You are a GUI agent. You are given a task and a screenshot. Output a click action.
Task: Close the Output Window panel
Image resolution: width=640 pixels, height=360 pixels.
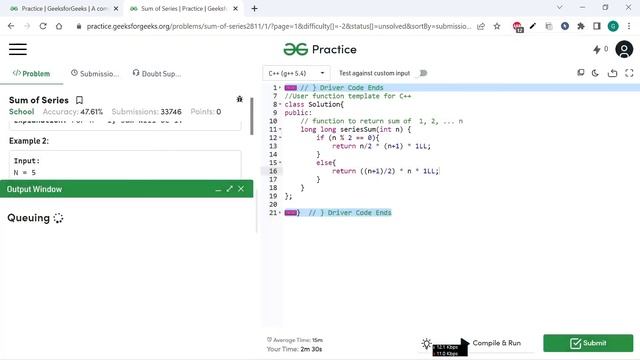tap(241, 189)
